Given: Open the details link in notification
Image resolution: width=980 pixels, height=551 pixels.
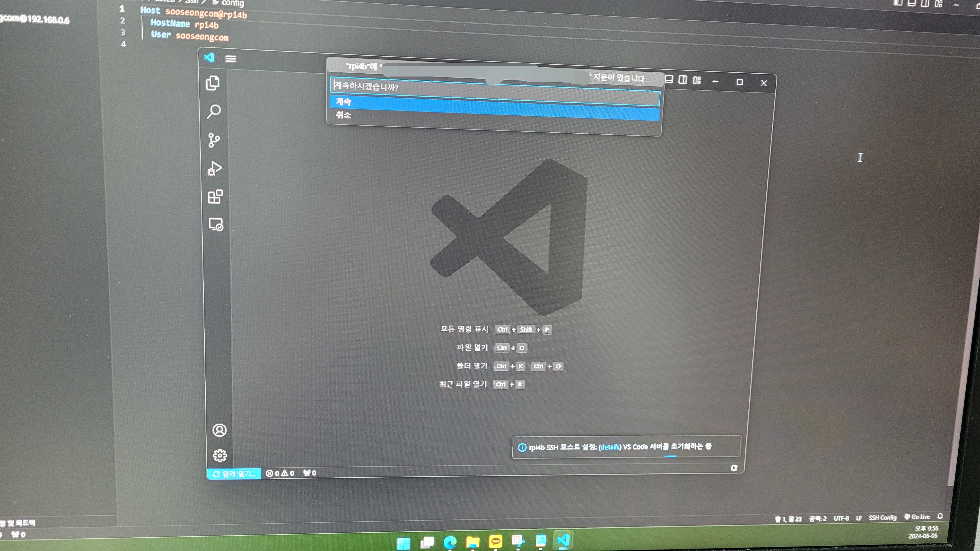Looking at the screenshot, I should (x=610, y=447).
